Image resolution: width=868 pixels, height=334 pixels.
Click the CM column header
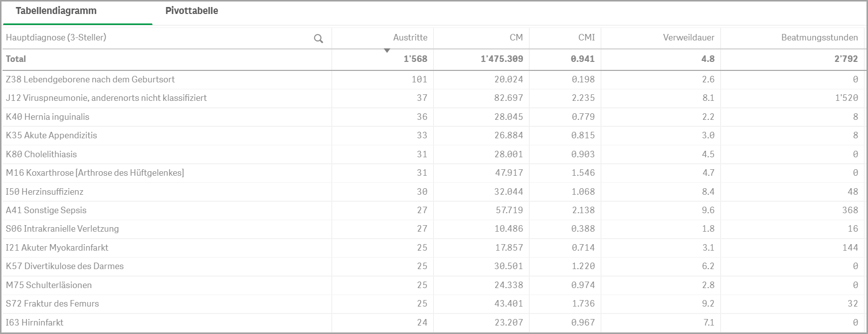(516, 37)
